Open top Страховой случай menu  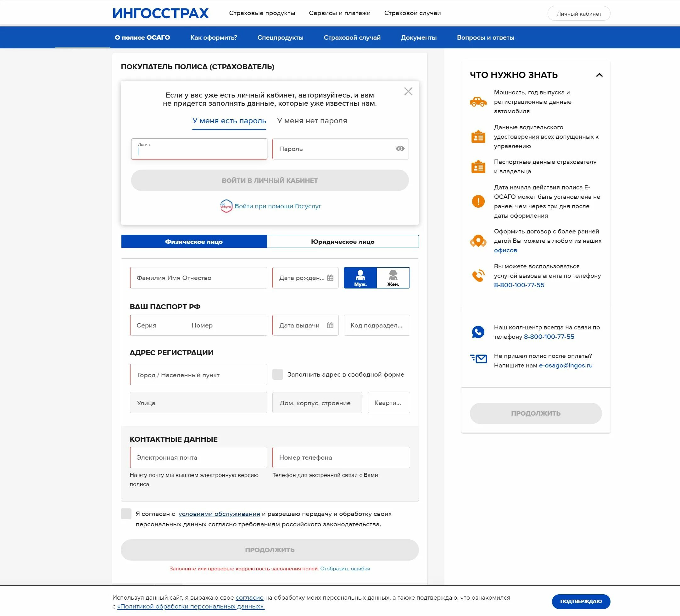[x=412, y=13]
